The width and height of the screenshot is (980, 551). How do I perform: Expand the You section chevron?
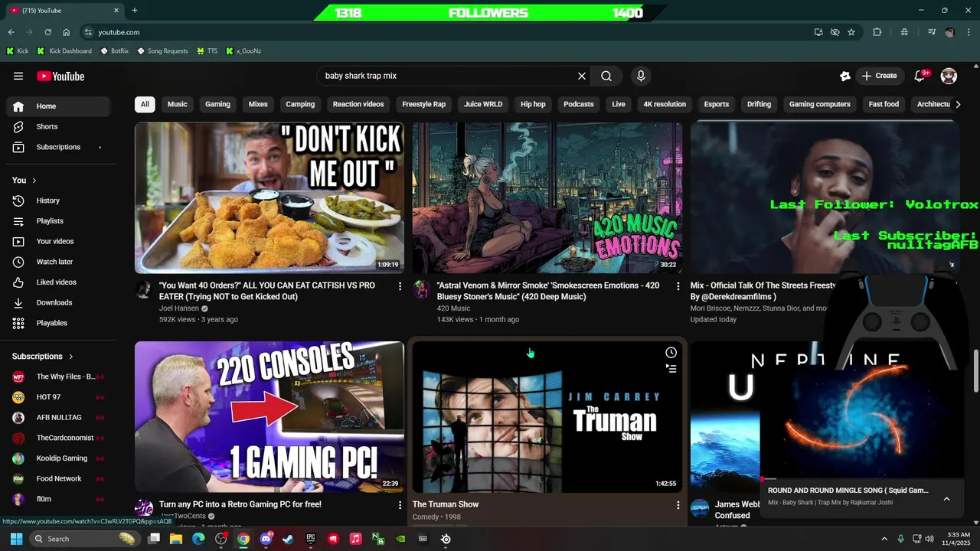pos(34,181)
